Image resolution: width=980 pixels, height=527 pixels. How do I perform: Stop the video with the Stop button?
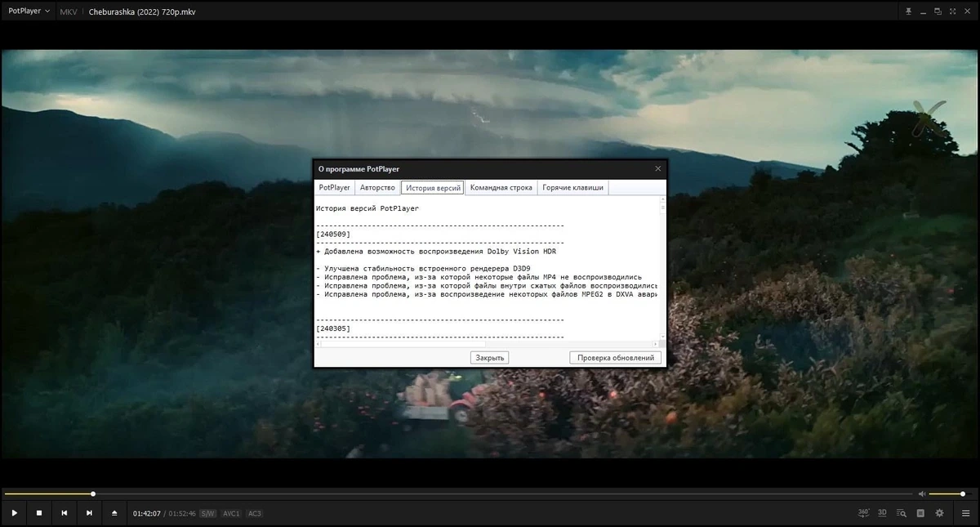tap(39, 513)
